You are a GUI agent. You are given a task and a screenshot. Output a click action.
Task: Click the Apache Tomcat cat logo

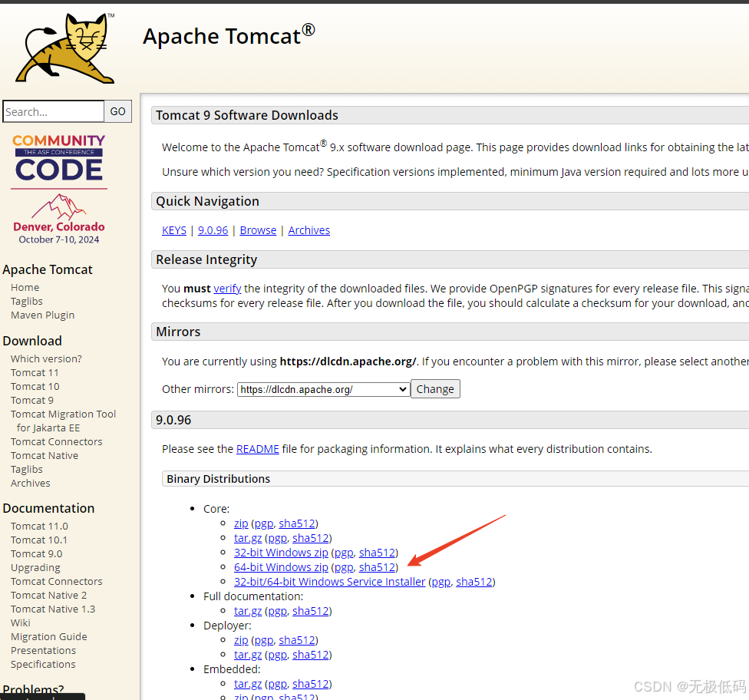[x=65, y=48]
